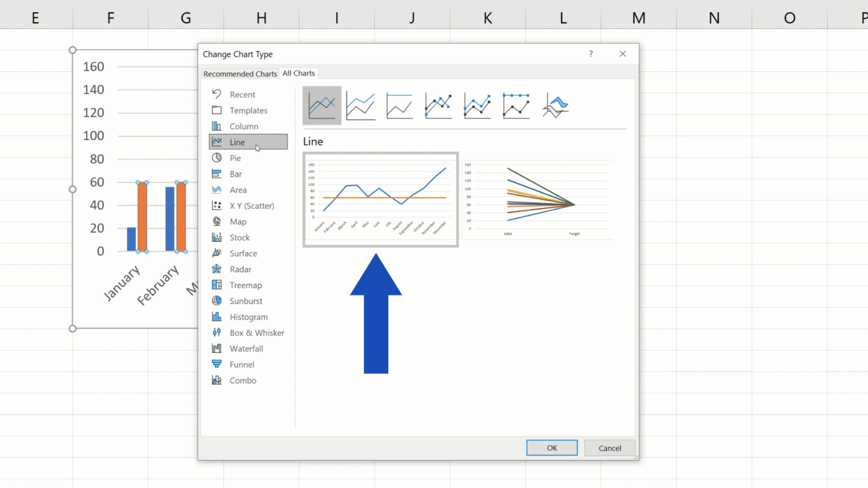Image resolution: width=868 pixels, height=488 pixels.
Task: Switch to the Recommended Charts tab
Action: click(x=240, y=73)
